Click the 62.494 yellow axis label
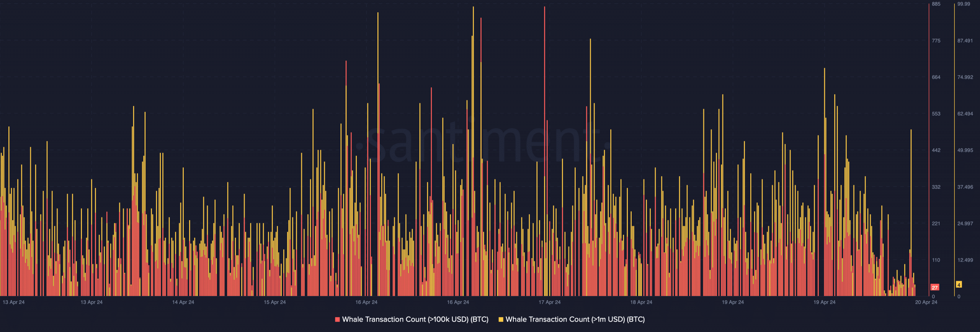 pos(965,114)
